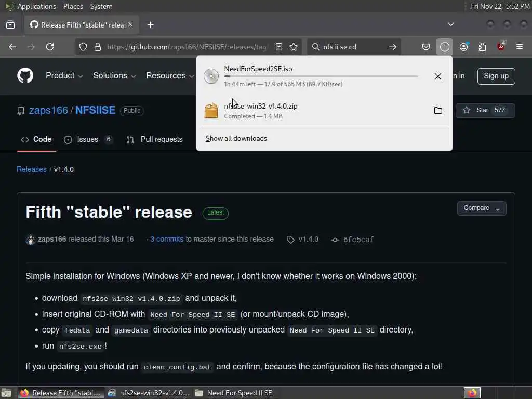Switch to Need For Speed II SE window
The height and width of the screenshot is (399, 532).
(x=234, y=393)
